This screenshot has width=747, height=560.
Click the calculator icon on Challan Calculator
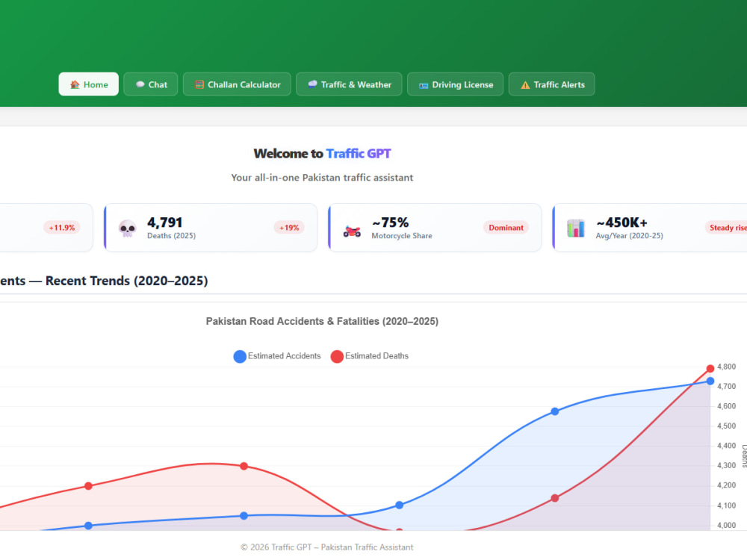(199, 85)
